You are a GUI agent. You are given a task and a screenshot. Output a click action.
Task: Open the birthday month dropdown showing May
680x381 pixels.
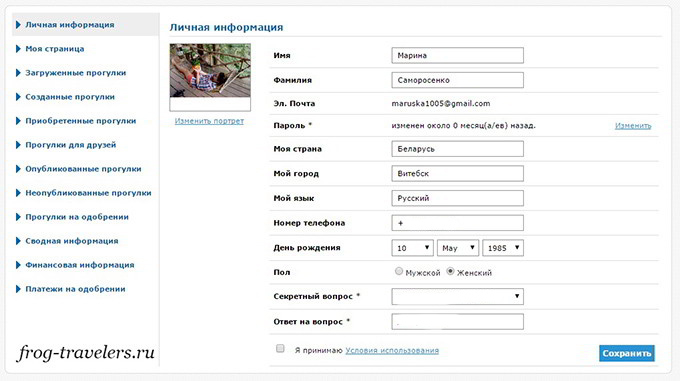click(458, 248)
